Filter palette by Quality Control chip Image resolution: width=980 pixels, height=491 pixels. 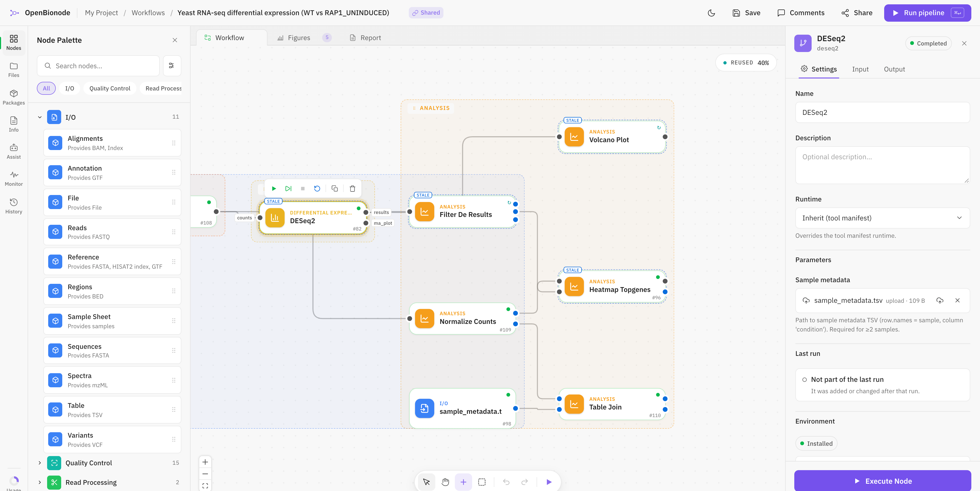click(110, 88)
